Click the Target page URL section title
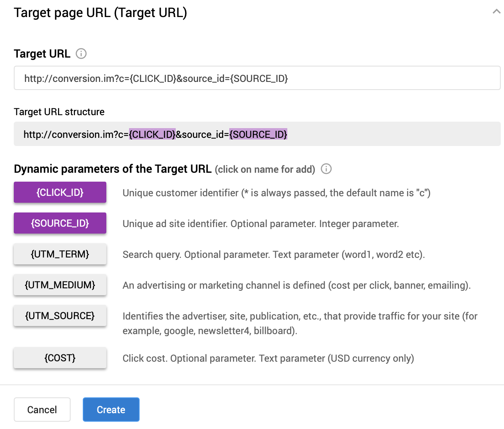This screenshot has height=429, width=504. click(100, 13)
